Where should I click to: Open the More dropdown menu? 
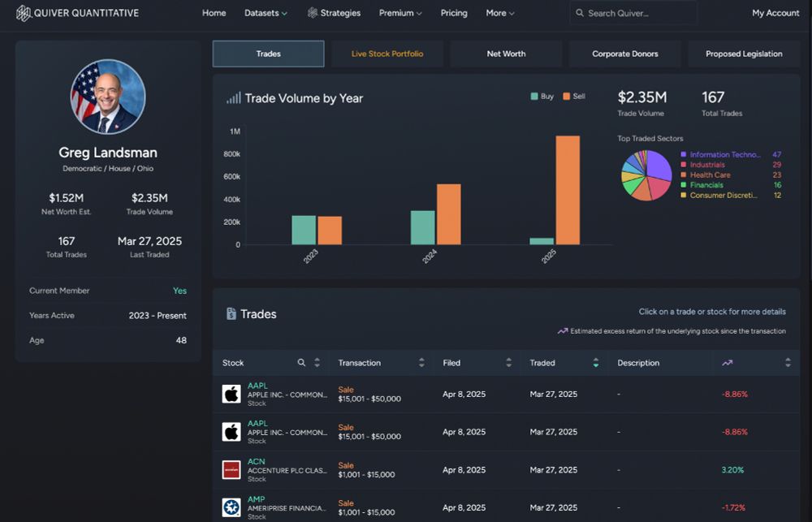(499, 13)
